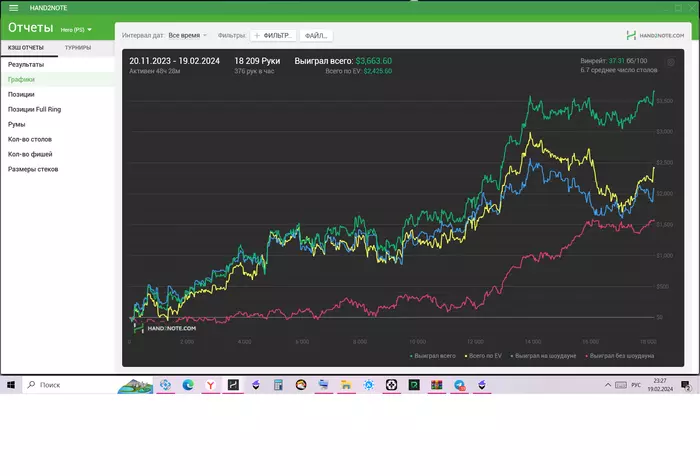Screen dimensions: 700x476
Task: Open the Кол-во фишей report
Action: tap(58, 154)
